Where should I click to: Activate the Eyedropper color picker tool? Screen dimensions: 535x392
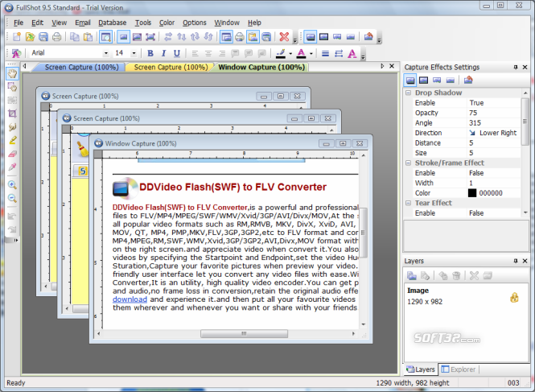click(12, 167)
